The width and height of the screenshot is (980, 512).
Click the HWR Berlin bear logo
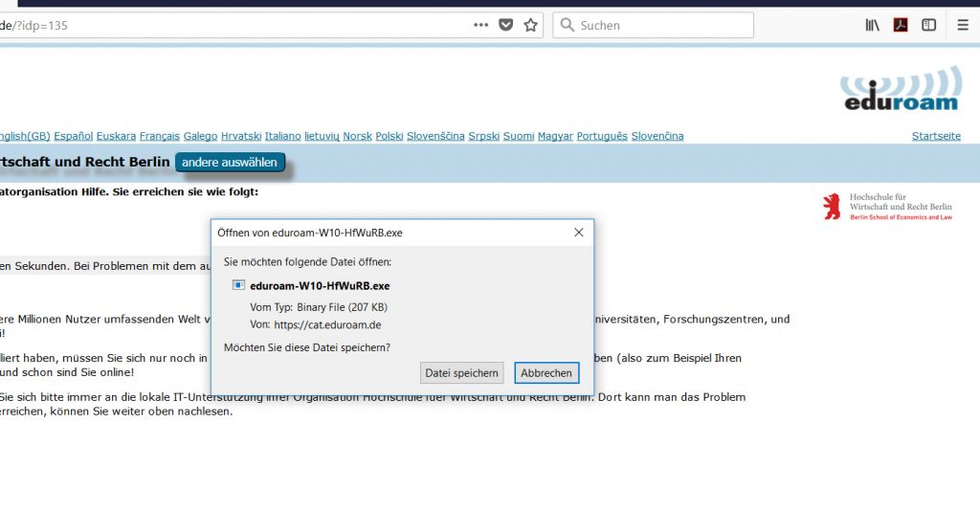tap(888, 207)
